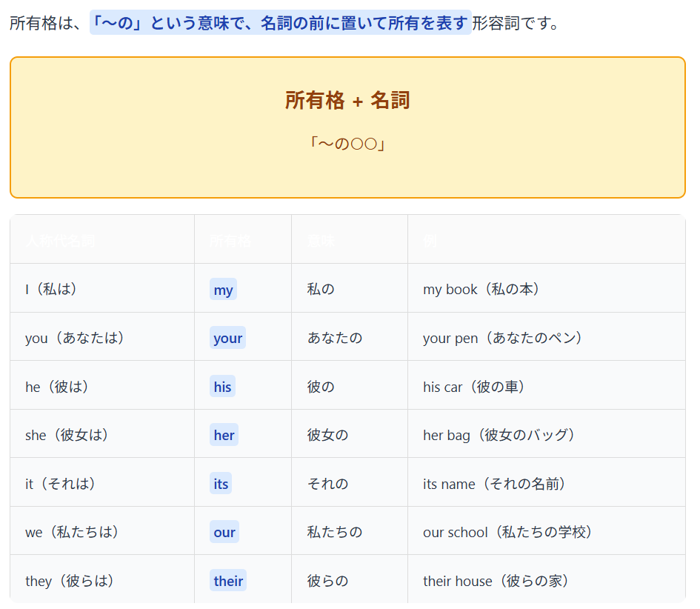Click the highlighted 'your' possessive badge
The image size is (700, 609).
(227, 338)
